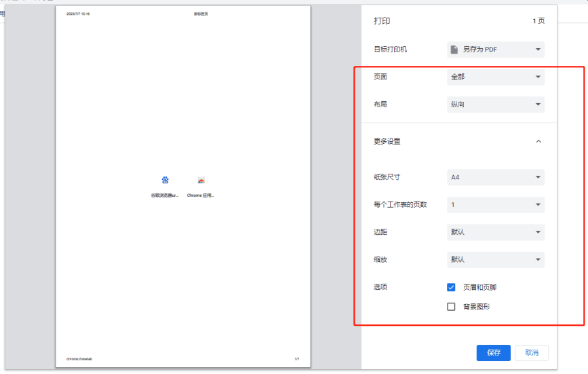This screenshot has width=588, height=374.
Task: Click the 选项 options label
Action: click(380, 287)
